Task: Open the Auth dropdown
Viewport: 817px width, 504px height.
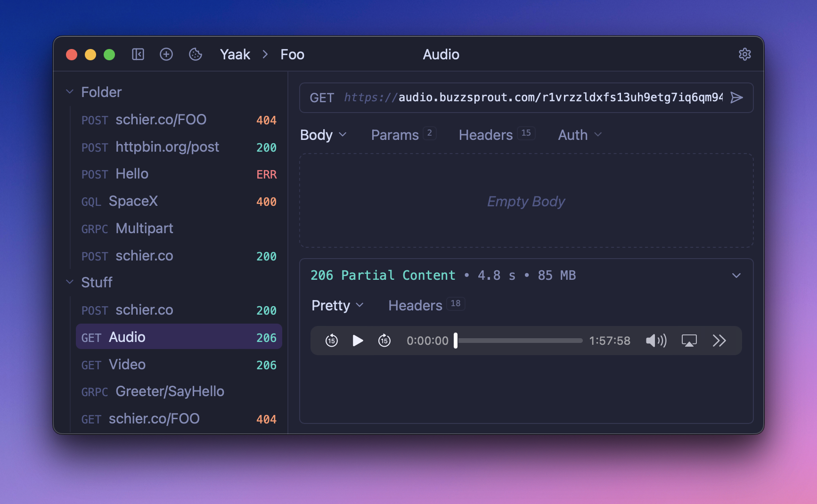Action: click(x=580, y=135)
